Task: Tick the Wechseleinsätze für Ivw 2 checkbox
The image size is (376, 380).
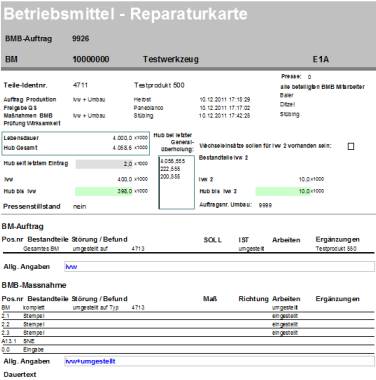Action: coord(351,146)
